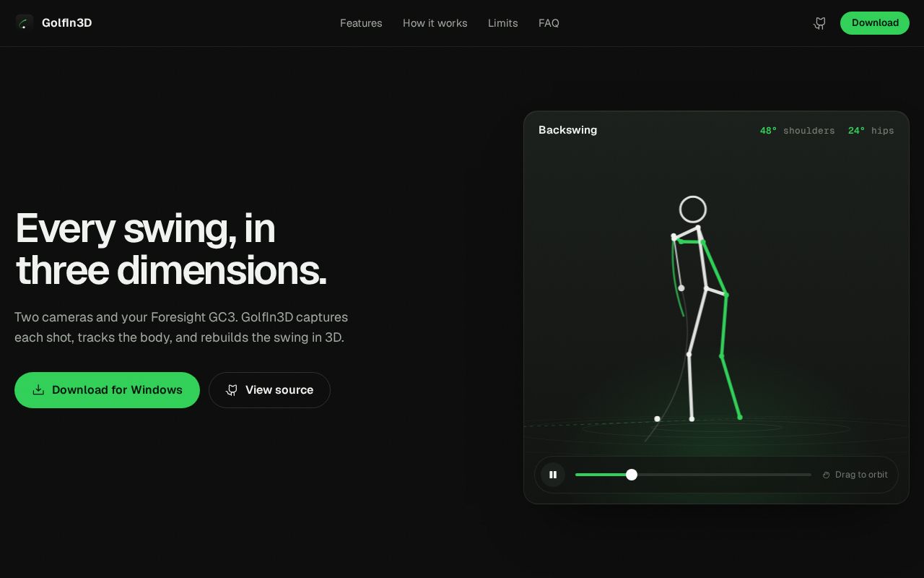Click the 48° shoulders readout
924x578 pixels.
[x=797, y=131]
